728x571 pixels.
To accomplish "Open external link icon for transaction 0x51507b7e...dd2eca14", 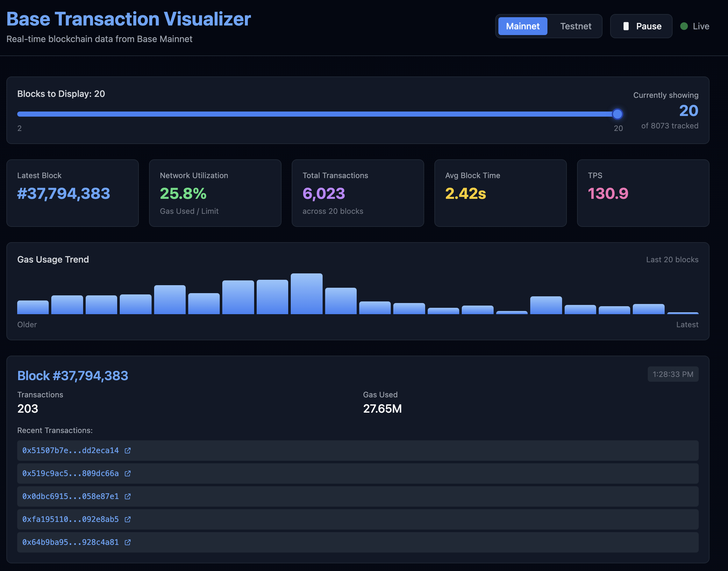I will pos(127,451).
